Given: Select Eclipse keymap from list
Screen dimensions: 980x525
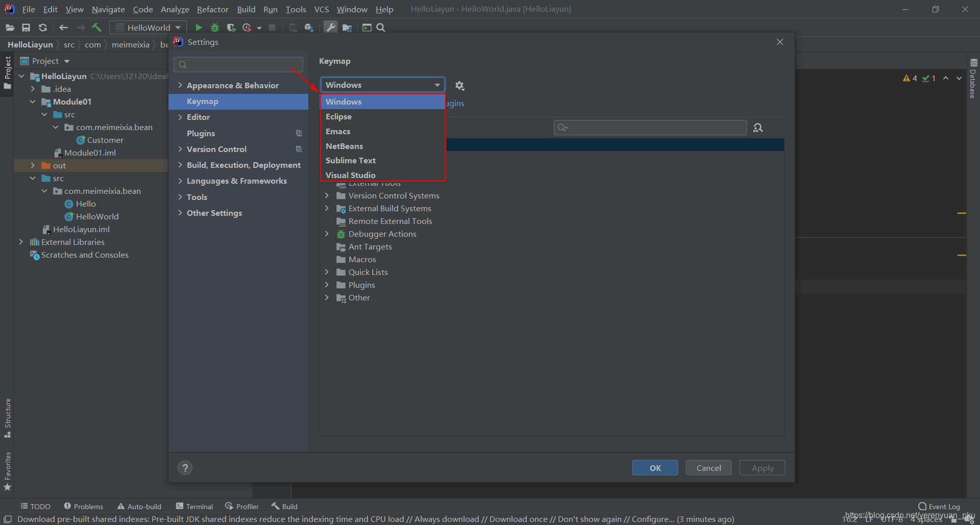Looking at the screenshot, I should [382, 116].
